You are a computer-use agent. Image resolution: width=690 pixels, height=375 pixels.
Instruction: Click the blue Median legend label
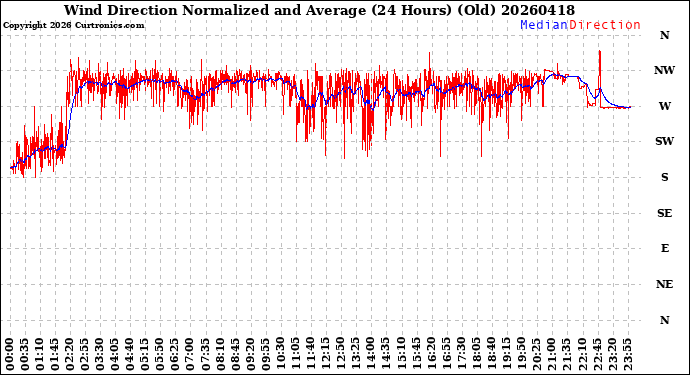544,25
